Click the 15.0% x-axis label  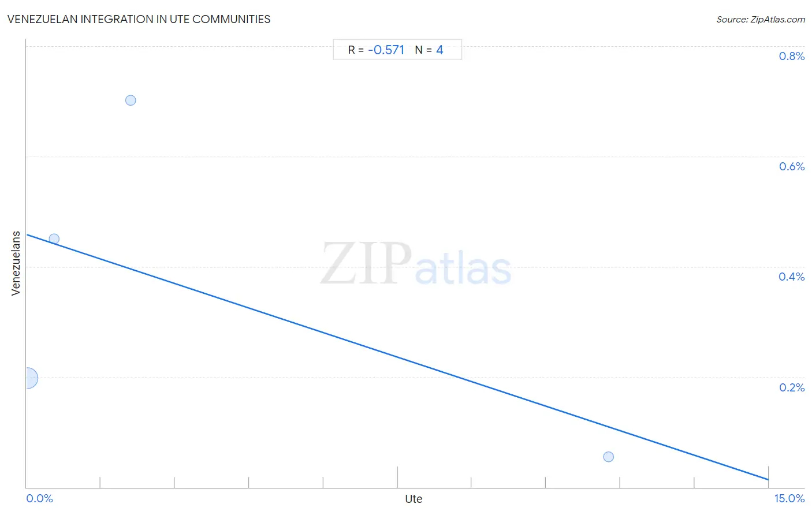pyautogui.click(x=789, y=498)
